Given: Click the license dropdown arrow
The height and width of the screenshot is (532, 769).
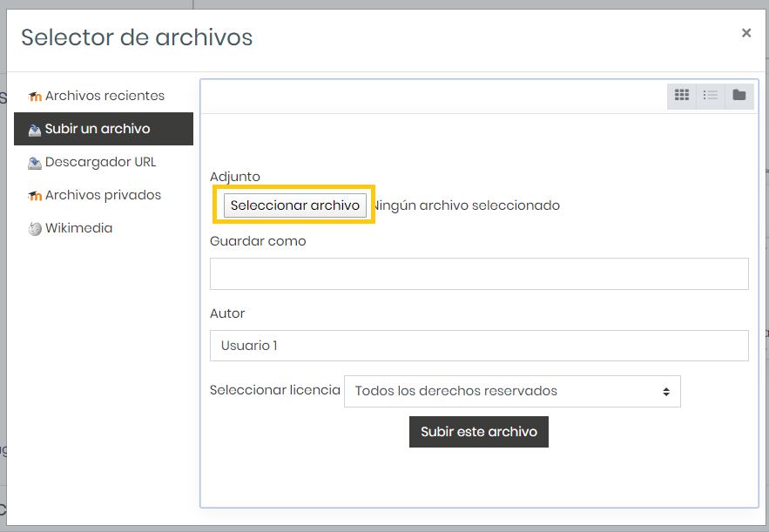Looking at the screenshot, I should click(x=666, y=392).
